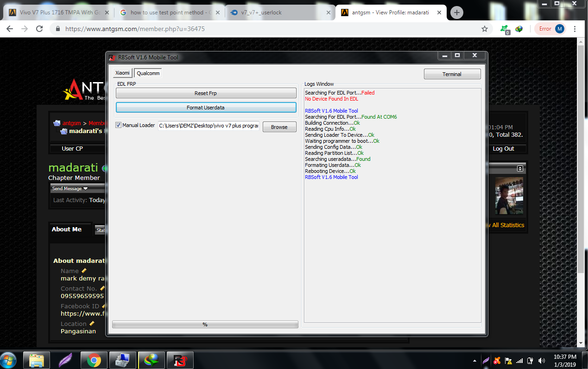This screenshot has height=369, width=588.
Task: Open the Chrome profile avatar M
Action: point(560,29)
